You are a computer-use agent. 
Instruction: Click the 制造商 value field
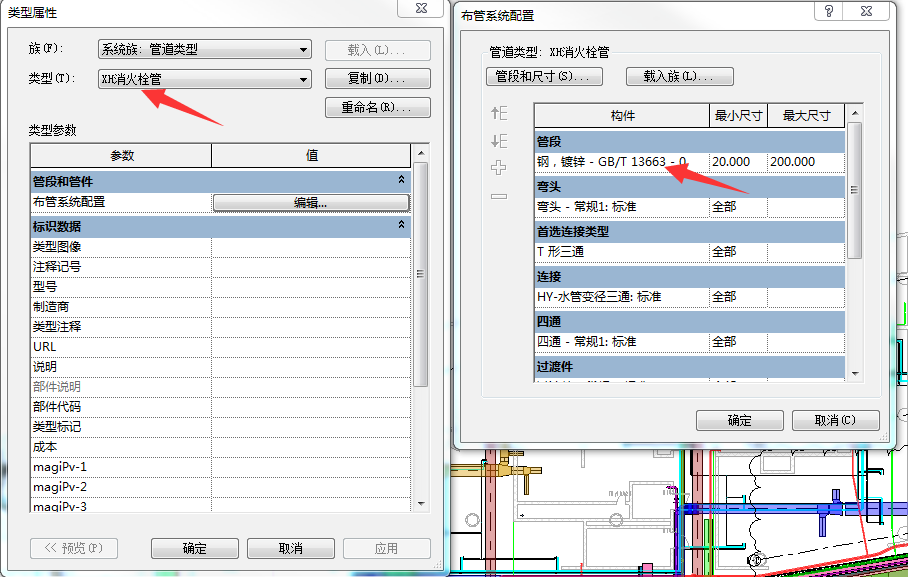coord(311,307)
